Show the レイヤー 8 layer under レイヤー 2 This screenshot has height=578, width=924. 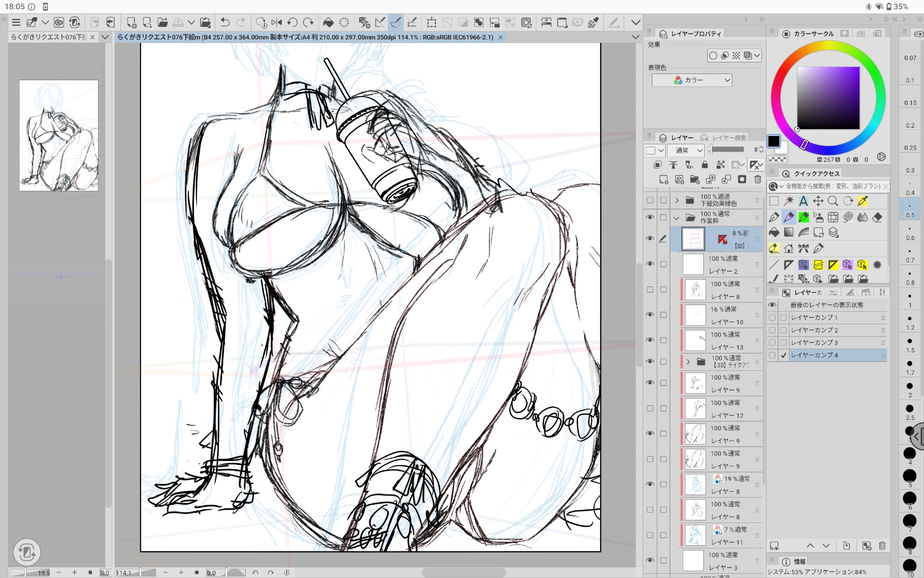[650, 289]
